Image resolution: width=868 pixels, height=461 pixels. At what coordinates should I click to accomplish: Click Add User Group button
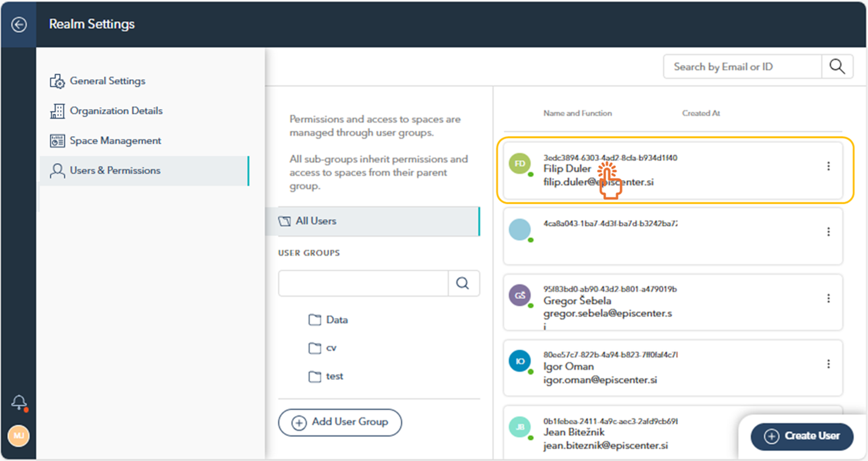(x=340, y=422)
